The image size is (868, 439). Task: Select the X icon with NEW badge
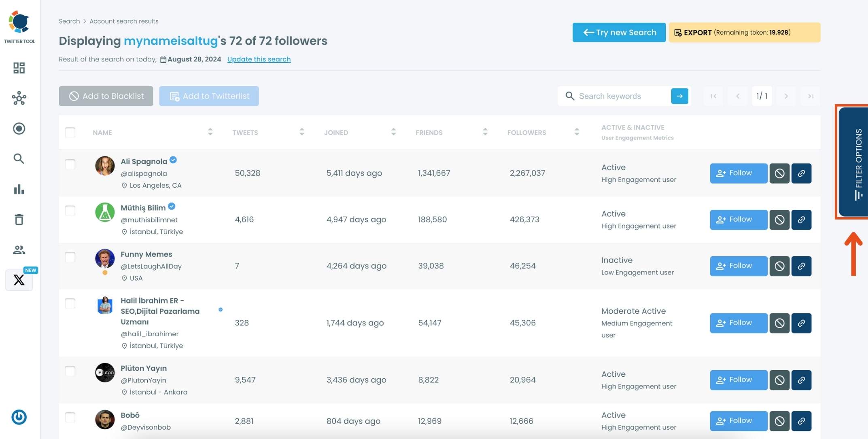click(x=19, y=280)
